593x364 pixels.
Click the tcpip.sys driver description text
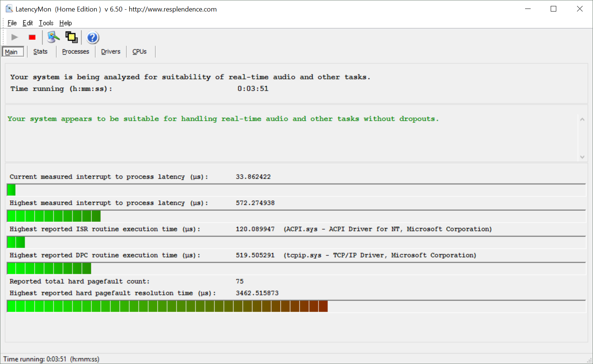(x=380, y=255)
